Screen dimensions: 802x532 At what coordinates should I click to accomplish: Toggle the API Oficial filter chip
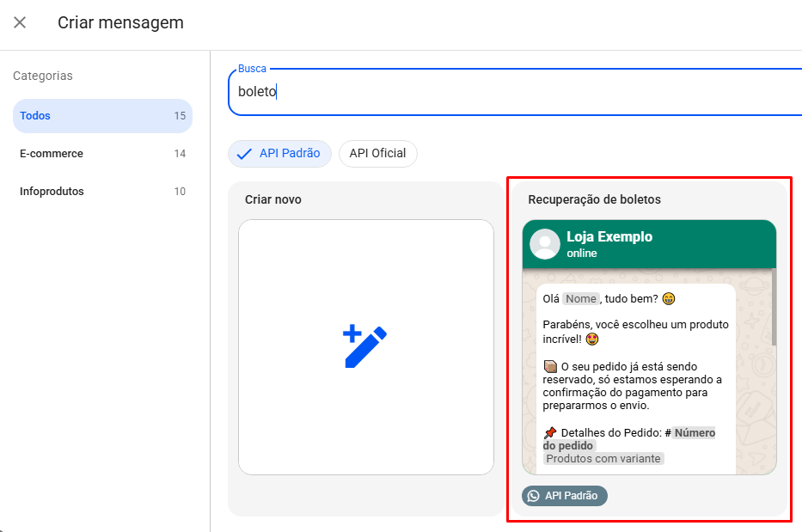378,154
